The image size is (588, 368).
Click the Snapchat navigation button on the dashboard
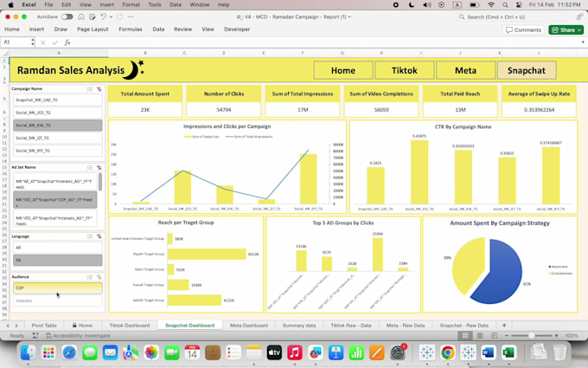[x=527, y=71]
